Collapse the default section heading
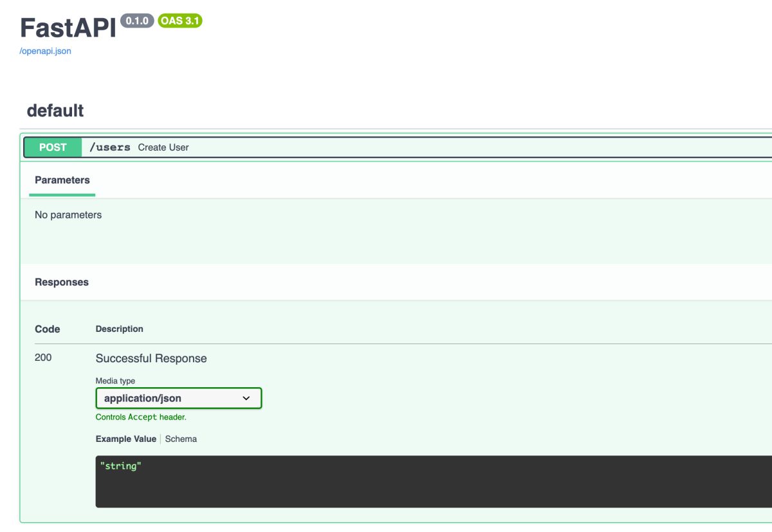Viewport: 772px width, 532px height. pyautogui.click(x=55, y=111)
